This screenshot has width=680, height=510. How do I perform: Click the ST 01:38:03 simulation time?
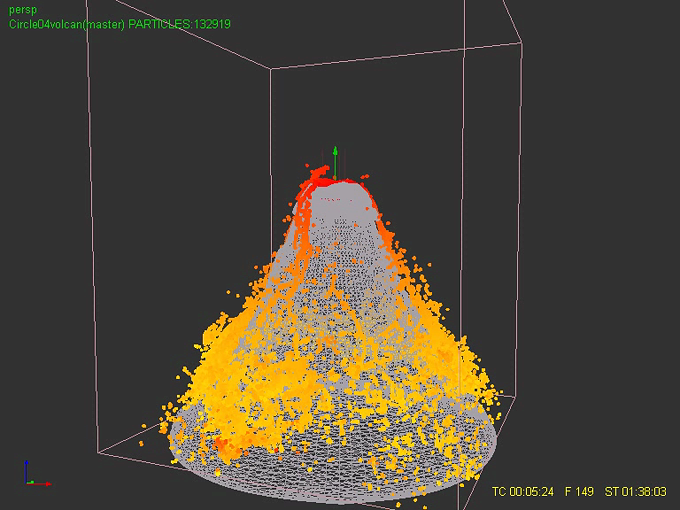(x=636, y=492)
